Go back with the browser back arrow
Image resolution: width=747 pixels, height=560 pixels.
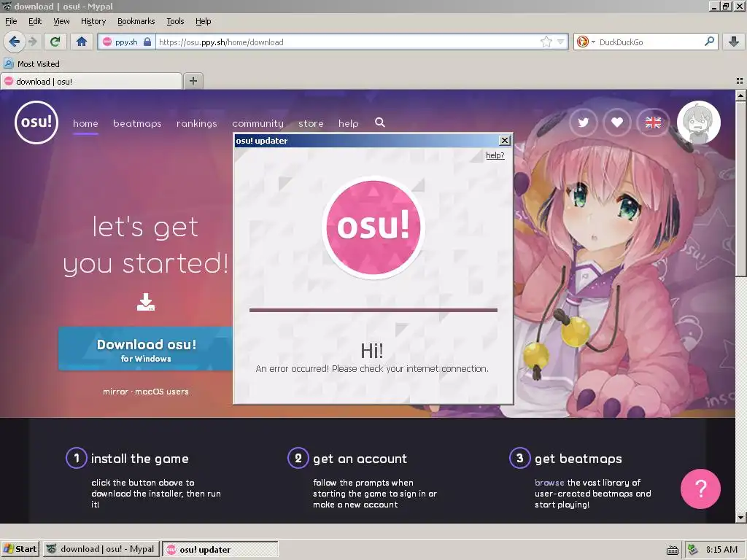coord(15,42)
